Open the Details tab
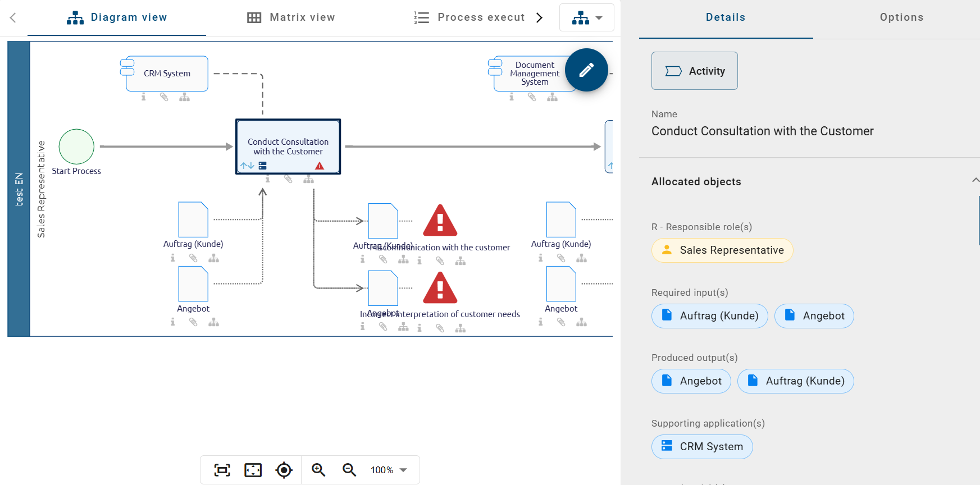 pos(726,17)
